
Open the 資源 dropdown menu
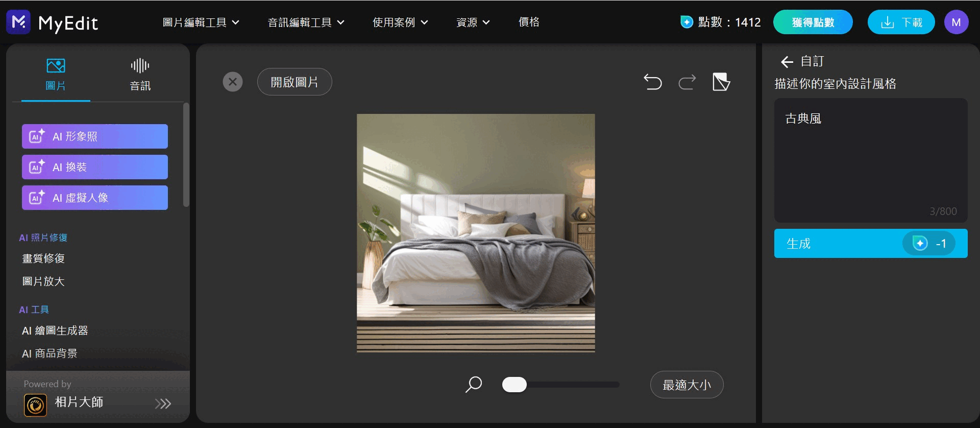click(473, 22)
